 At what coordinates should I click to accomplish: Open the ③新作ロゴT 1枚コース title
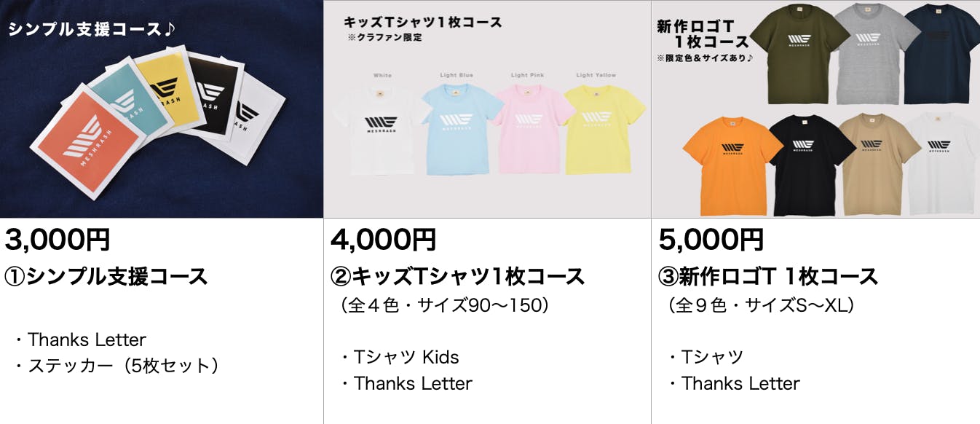pyautogui.click(x=768, y=277)
